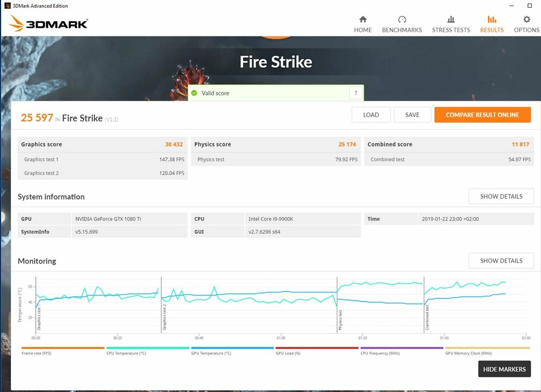Toggle CPU Temperature legend bar
Screen dimensions: 541x392
148,348
